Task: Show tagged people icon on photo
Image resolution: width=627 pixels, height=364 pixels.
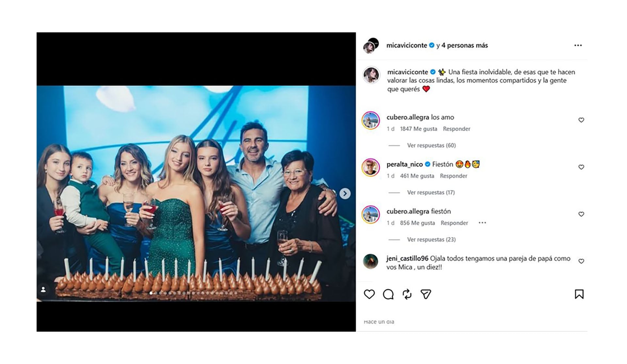Action: [x=43, y=289]
